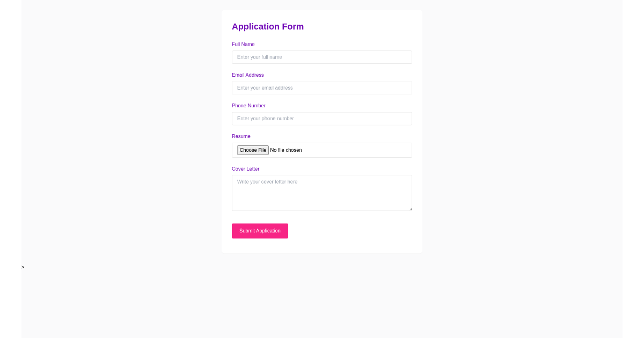Click the Application Form heading
644x338 pixels.
click(268, 26)
